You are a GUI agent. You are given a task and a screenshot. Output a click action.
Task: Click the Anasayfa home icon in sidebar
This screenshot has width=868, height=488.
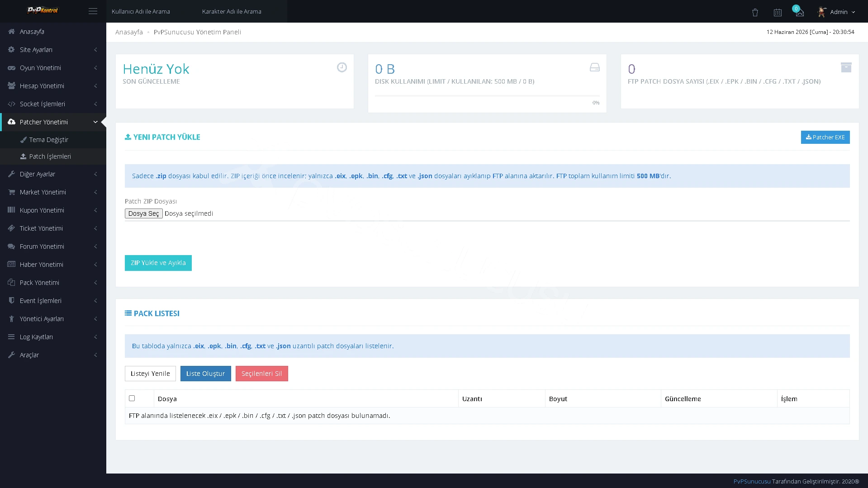point(11,32)
